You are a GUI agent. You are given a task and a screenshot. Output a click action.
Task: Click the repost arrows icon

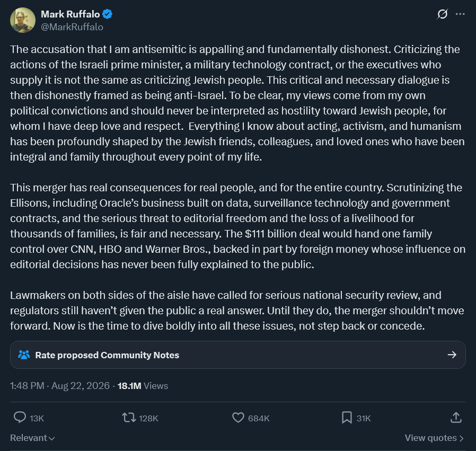(129, 418)
